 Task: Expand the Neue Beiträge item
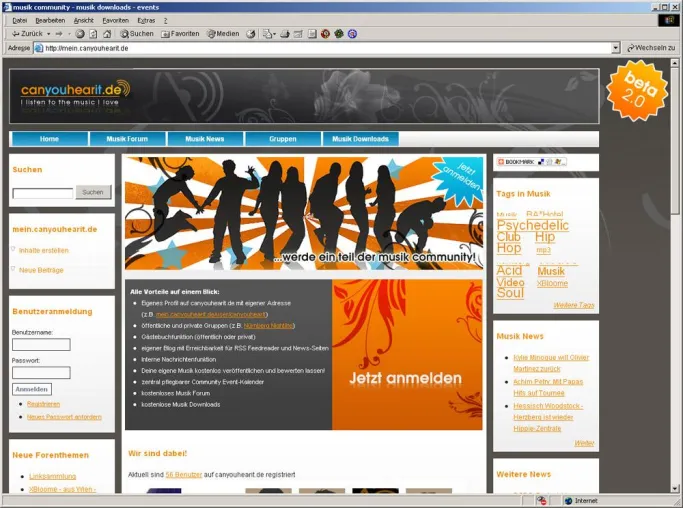41,270
